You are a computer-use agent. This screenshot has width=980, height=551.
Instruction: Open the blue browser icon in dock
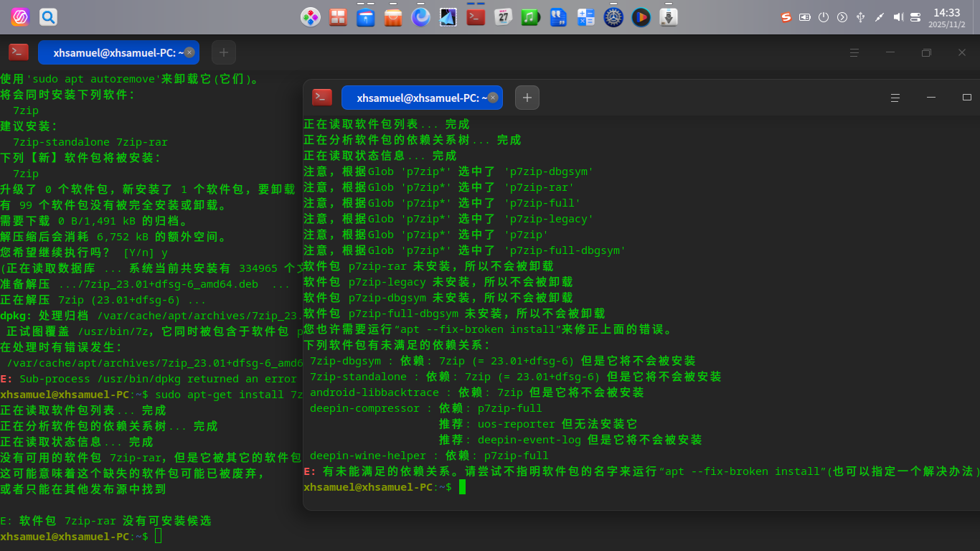click(420, 17)
